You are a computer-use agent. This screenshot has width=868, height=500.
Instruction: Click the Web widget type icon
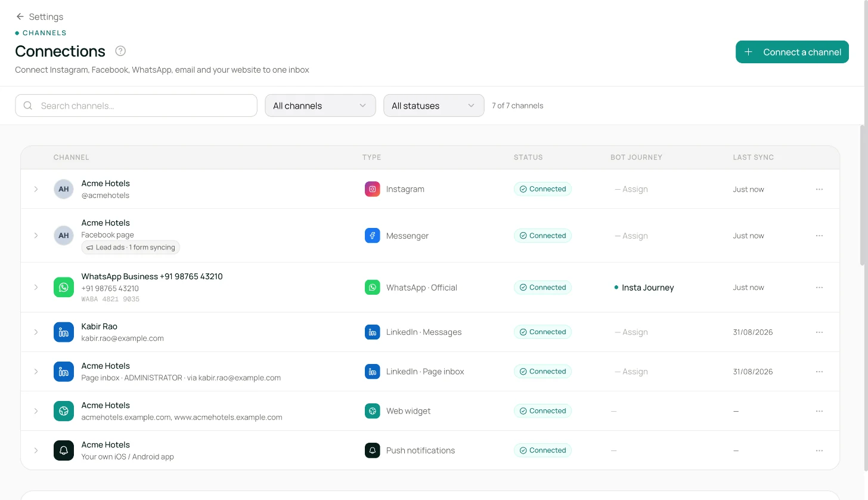[373, 411]
